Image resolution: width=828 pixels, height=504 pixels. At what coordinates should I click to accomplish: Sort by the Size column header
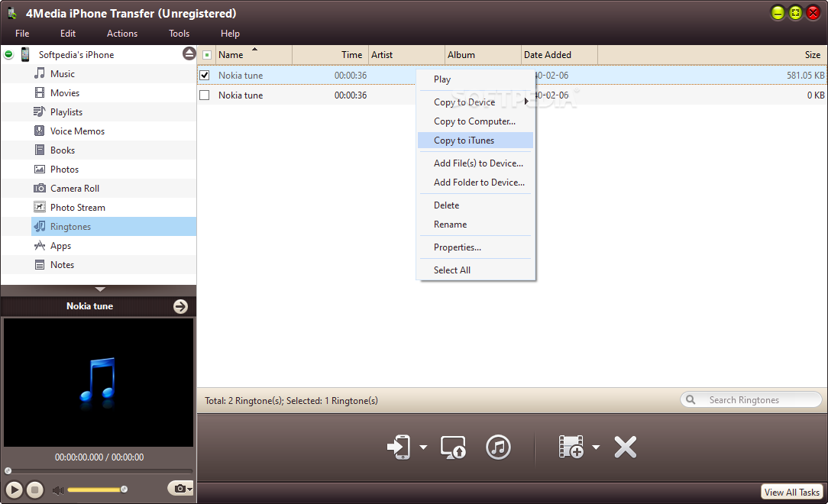tap(712, 55)
